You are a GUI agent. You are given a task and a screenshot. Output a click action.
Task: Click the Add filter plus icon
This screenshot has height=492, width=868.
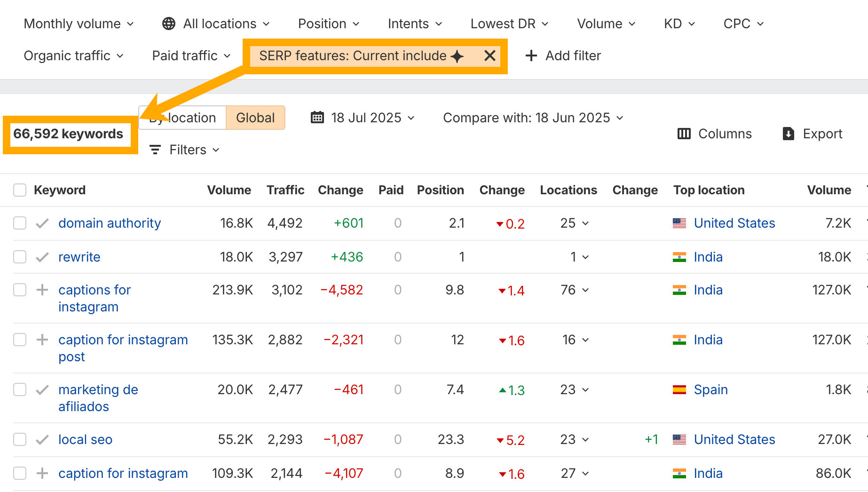coord(531,56)
